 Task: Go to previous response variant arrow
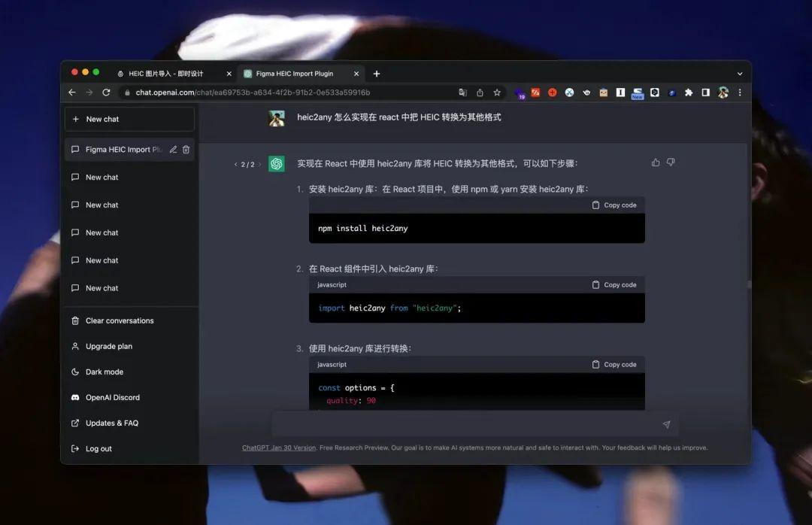(235, 164)
